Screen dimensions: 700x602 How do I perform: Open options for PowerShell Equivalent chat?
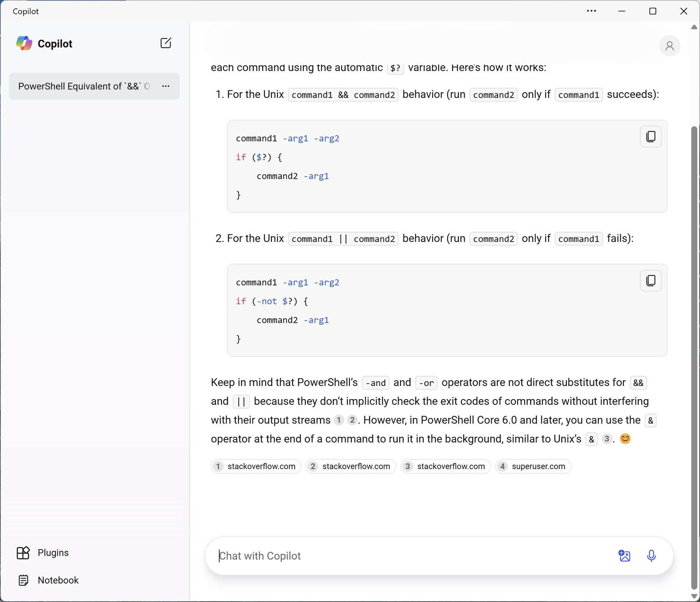165,86
